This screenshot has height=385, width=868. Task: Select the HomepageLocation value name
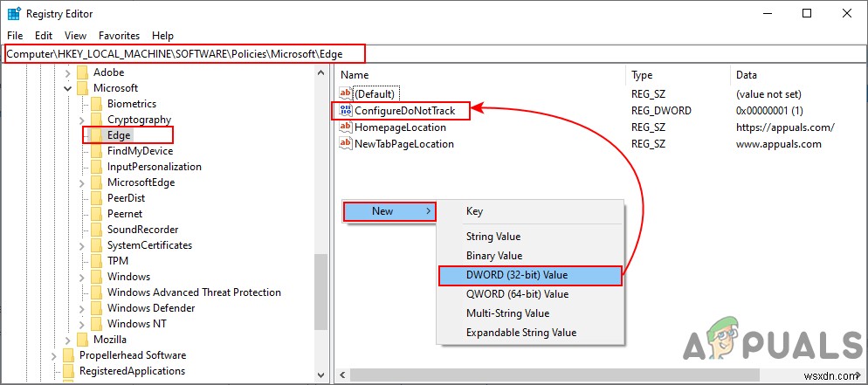point(400,127)
